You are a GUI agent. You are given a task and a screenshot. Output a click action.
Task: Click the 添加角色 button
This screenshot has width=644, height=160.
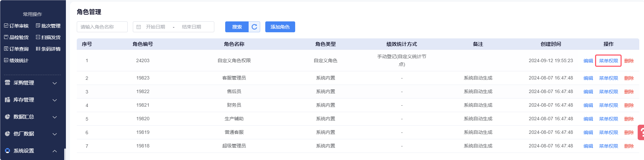tap(280, 27)
